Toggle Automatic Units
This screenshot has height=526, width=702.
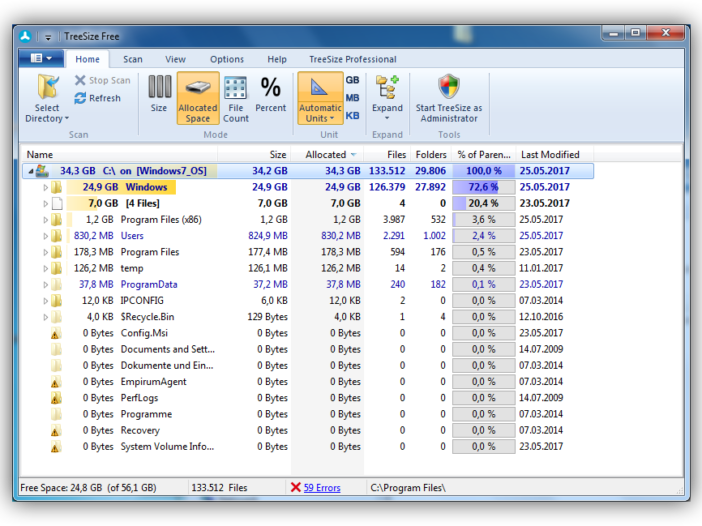(320, 98)
